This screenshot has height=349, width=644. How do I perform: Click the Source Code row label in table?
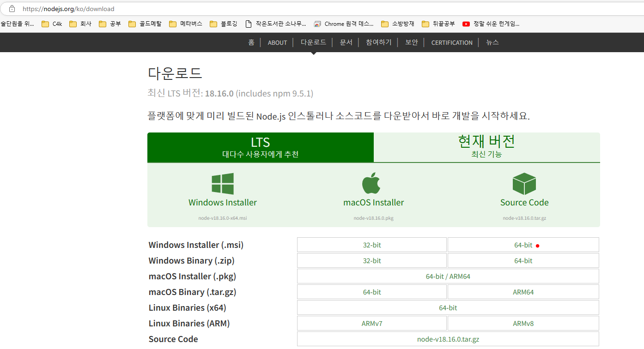tap(173, 339)
